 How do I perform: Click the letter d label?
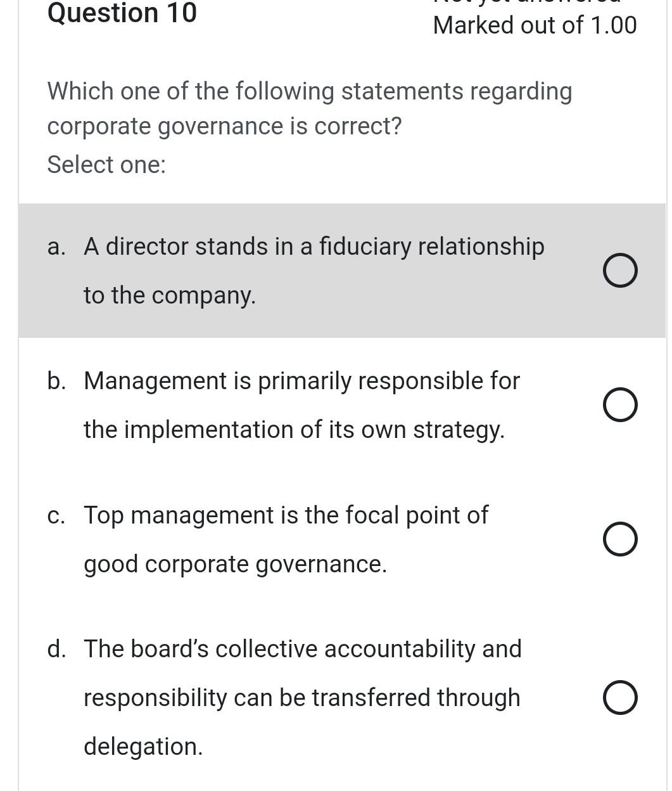pyautogui.click(x=58, y=648)
